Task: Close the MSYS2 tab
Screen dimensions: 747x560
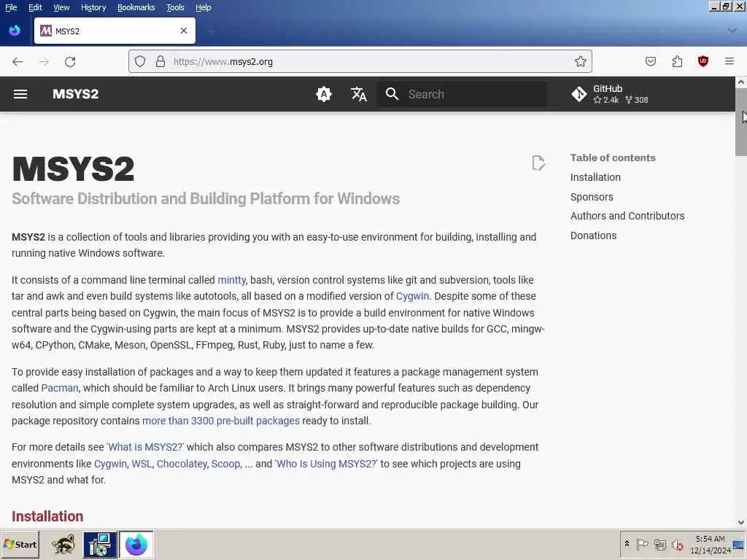Action: click(184, 31)
